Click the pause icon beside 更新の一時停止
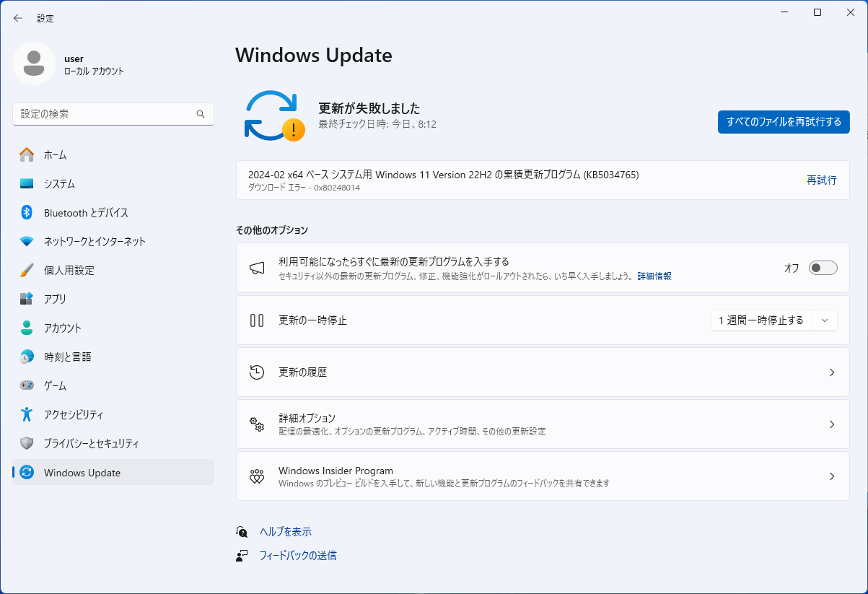Viewport: 868px width, 594px height. pyautogui.click(x=257, y=320)
